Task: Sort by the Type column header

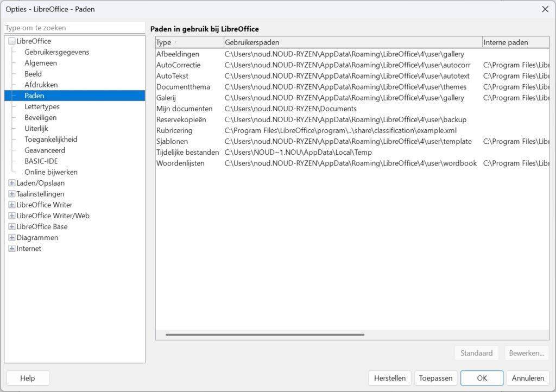Action: [x=189, y=42]
